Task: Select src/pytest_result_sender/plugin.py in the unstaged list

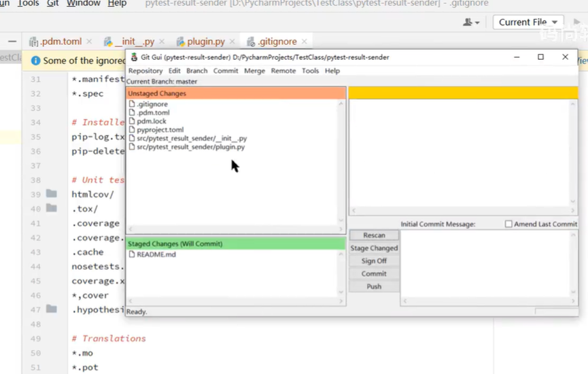Action: [x=190, y=147]
